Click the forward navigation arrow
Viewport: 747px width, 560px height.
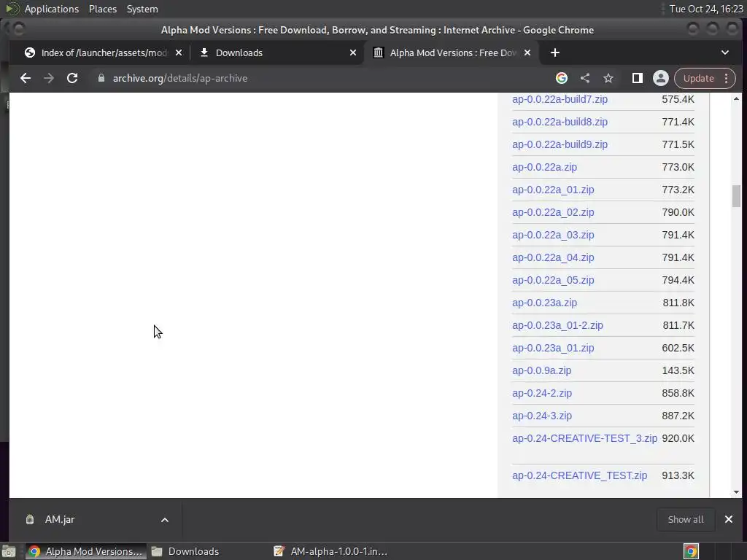point(49,78)
